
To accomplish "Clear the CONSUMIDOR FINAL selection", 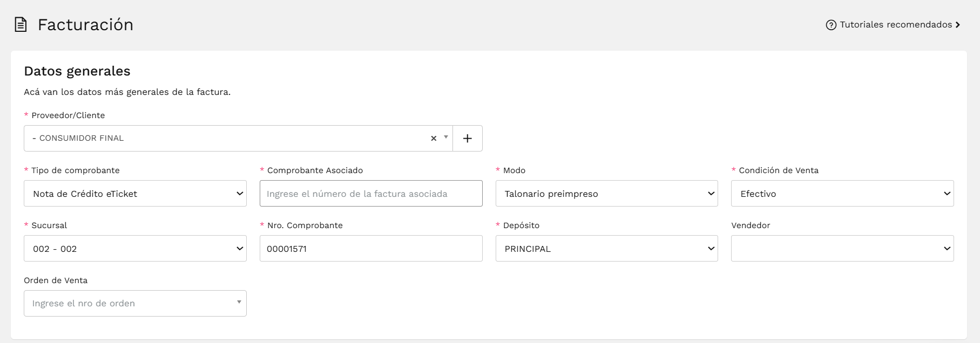I will pos(434,139).
